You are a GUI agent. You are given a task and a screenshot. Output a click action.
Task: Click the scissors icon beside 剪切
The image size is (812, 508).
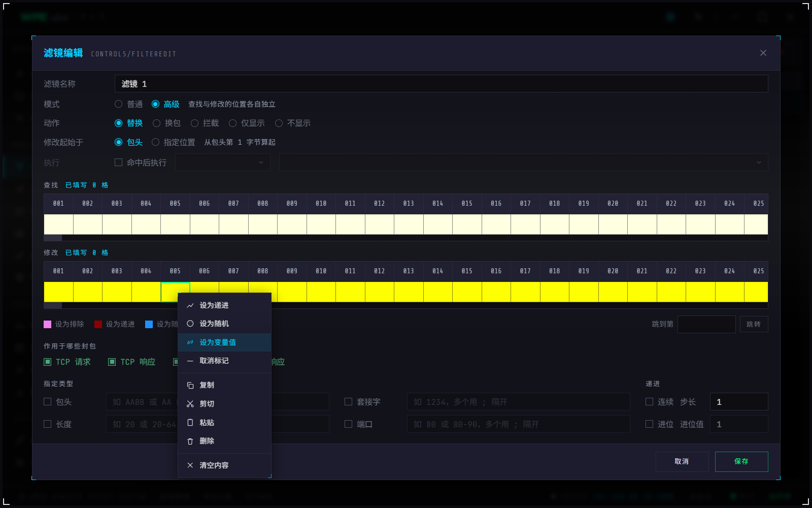click(x=190, y=404)
